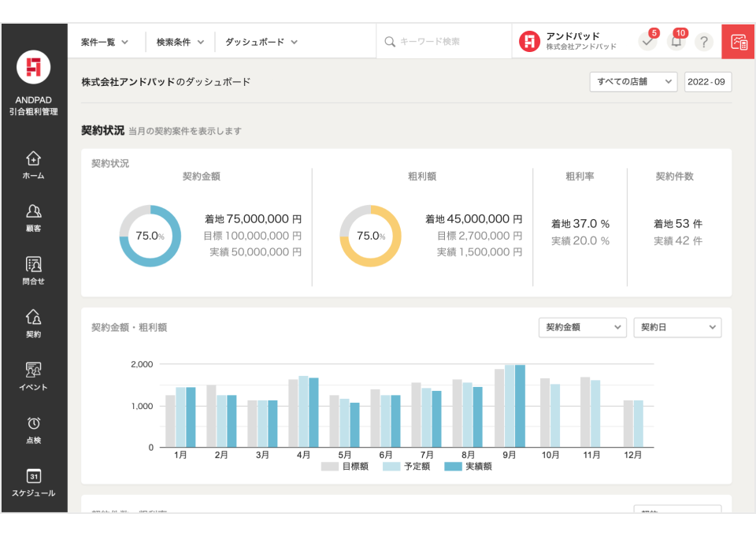756x536 pixels.
Task: Open the 契約 contracts icon
Action: click(33, 317)
